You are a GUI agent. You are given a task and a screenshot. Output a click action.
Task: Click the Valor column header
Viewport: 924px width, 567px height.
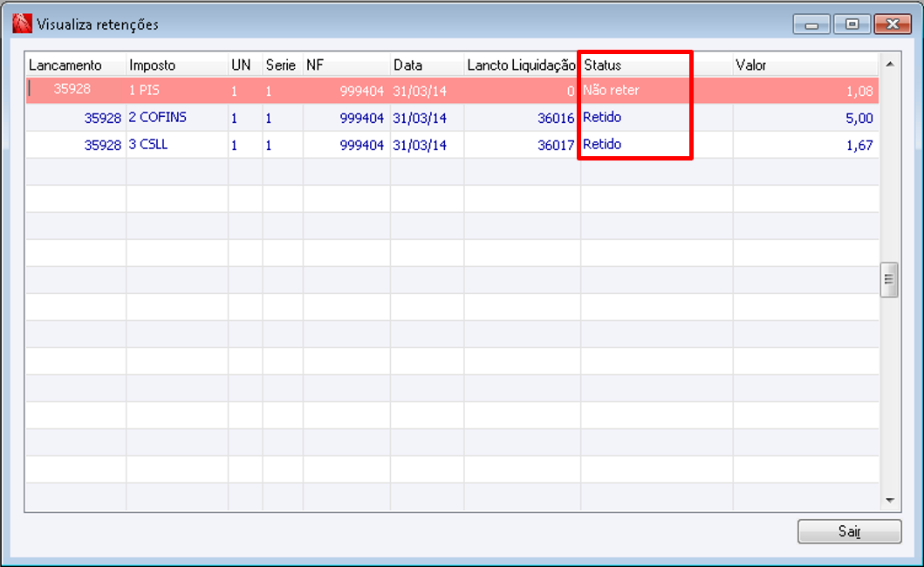click(x=805, y=65)
